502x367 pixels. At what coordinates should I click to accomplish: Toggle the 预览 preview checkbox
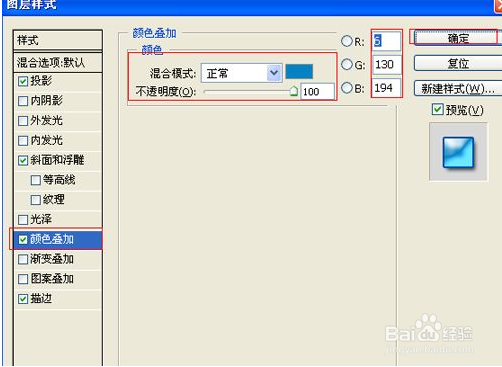point(437,109)
